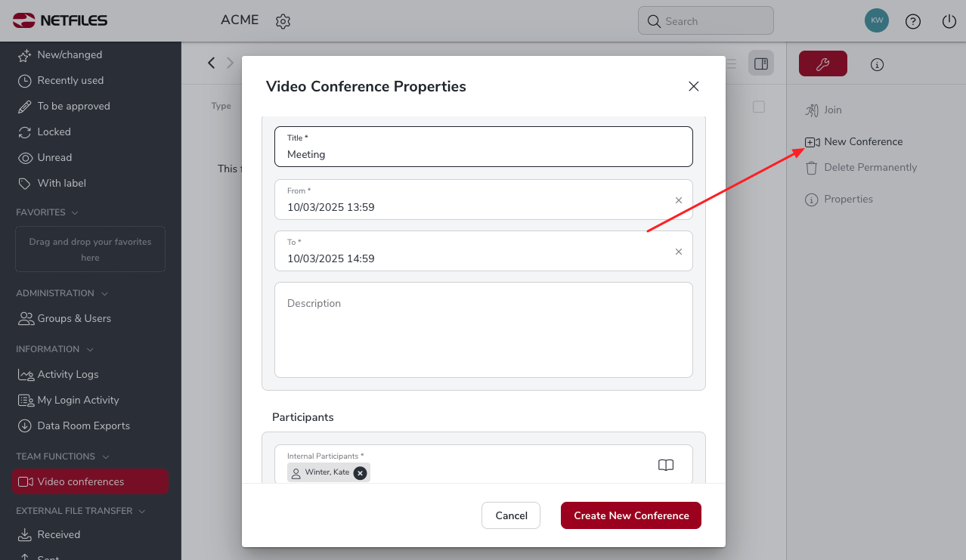Open address book for internal participants

[666, 465]
